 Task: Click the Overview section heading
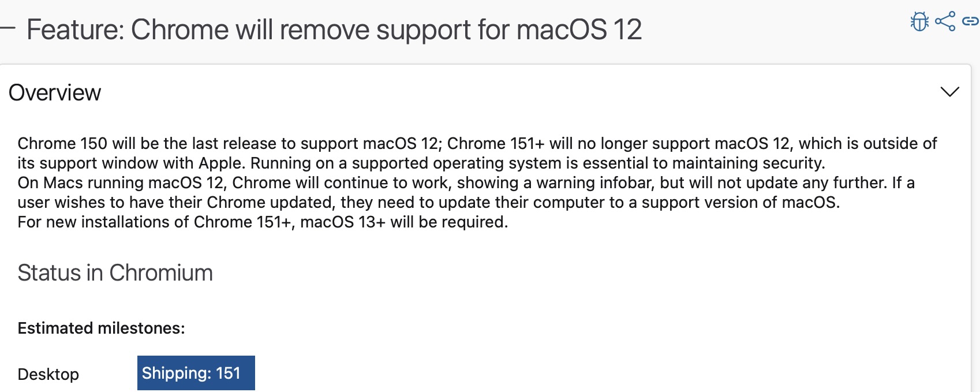[55, 92]
